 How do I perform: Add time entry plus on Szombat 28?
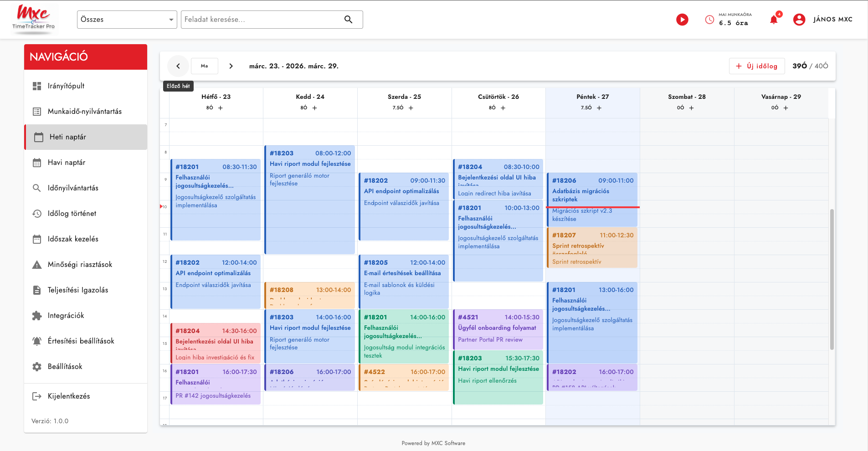[691, 108]
